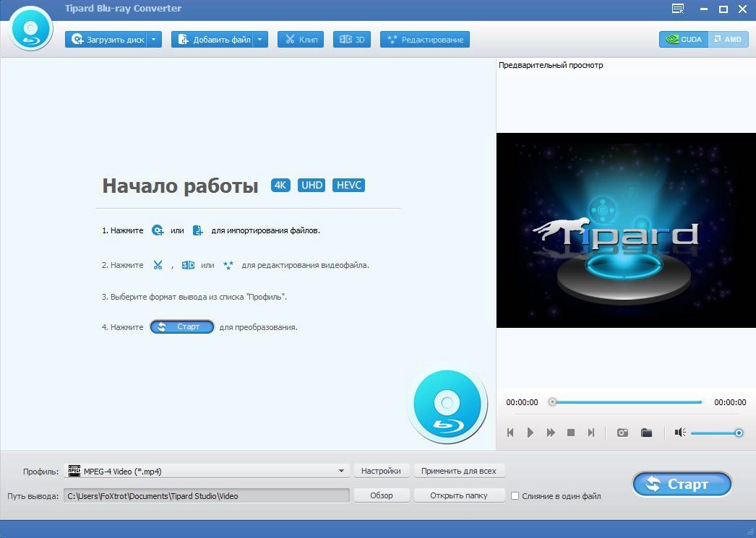Click the scissors icon in step 2
Image resolution: width=756 pixels, height=538 pixels.
pos(158,265)
